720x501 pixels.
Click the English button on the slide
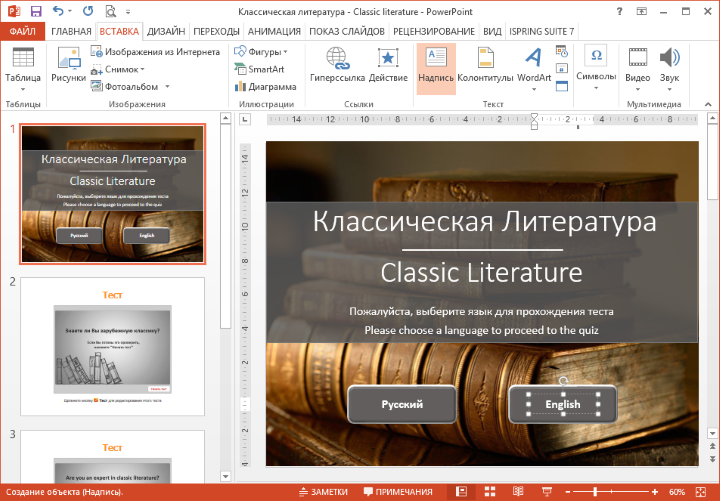pyautogui.click(x=563, y=404)
